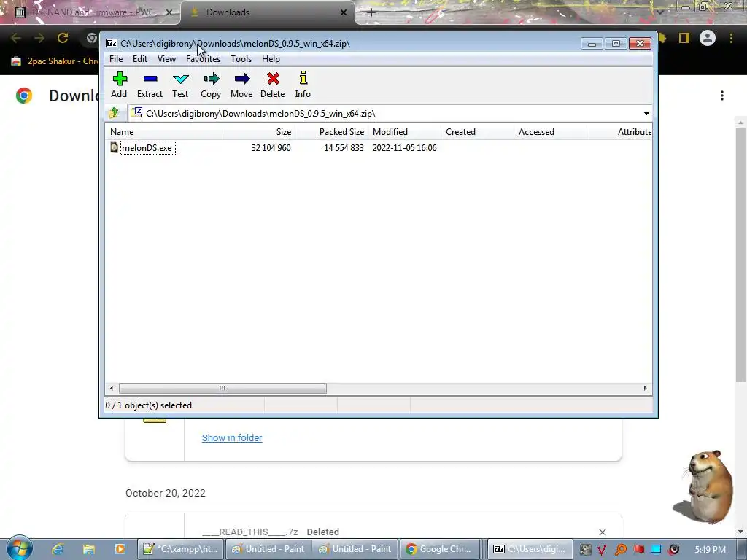Click the horizontal scrollbar thumb in 7-Zip
This screenshot has height=560, width=747.
tap(222, 388)
